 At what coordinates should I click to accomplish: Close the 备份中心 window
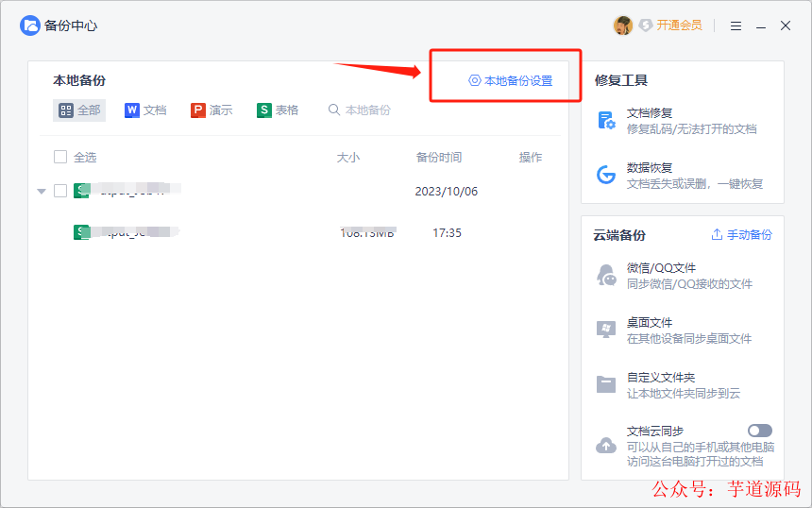tap(786, 25)
